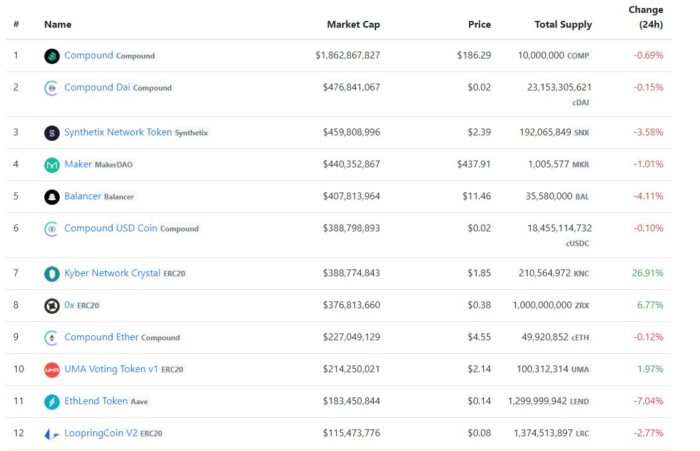Click the Compound Dai logo icon
The image size is (700, 451).
coord(52,88)
